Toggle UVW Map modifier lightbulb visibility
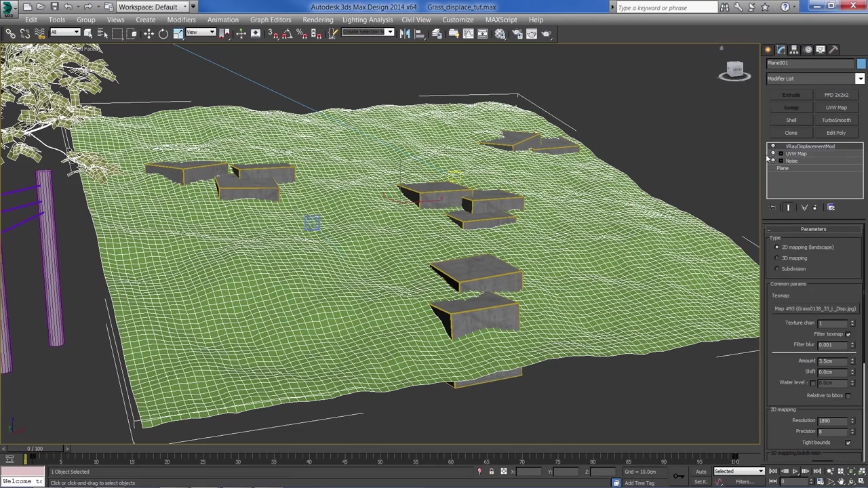Screen dimensions: 868x488 773,154
